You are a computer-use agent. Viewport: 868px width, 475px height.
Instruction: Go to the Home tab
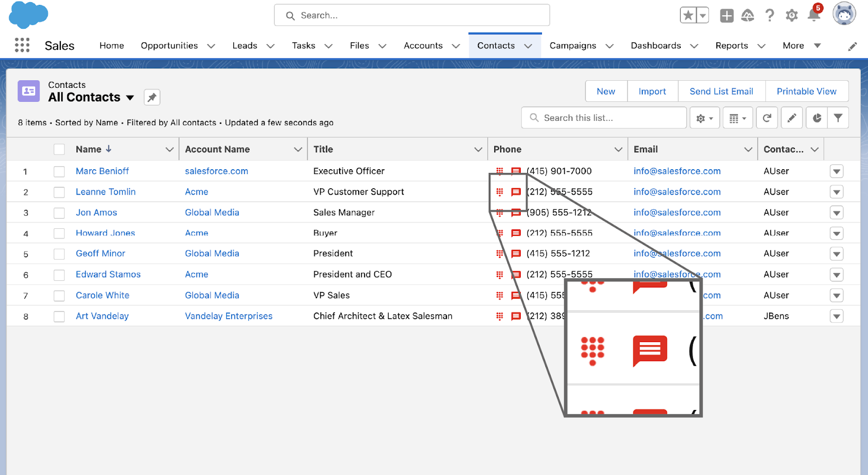click(x=112, y=46)
